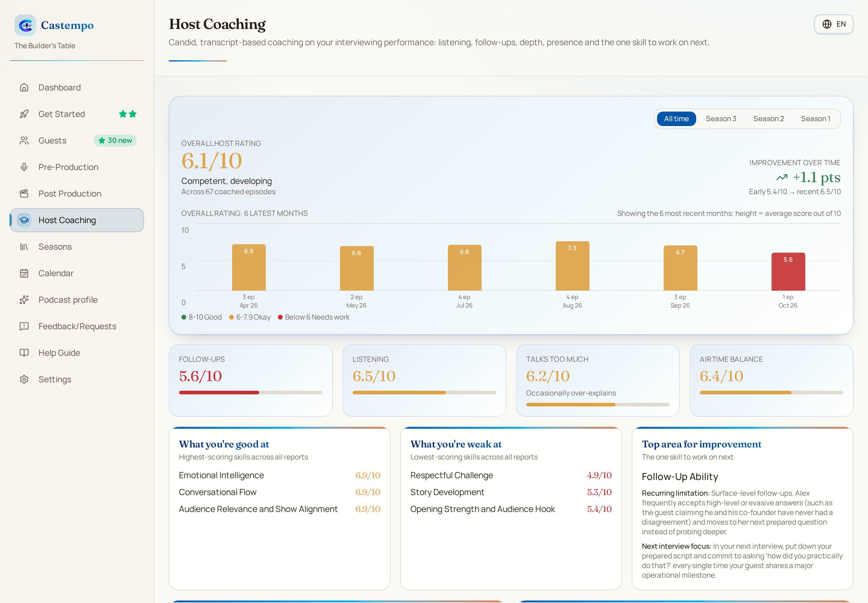Open the Seasons page

point(77,247)
